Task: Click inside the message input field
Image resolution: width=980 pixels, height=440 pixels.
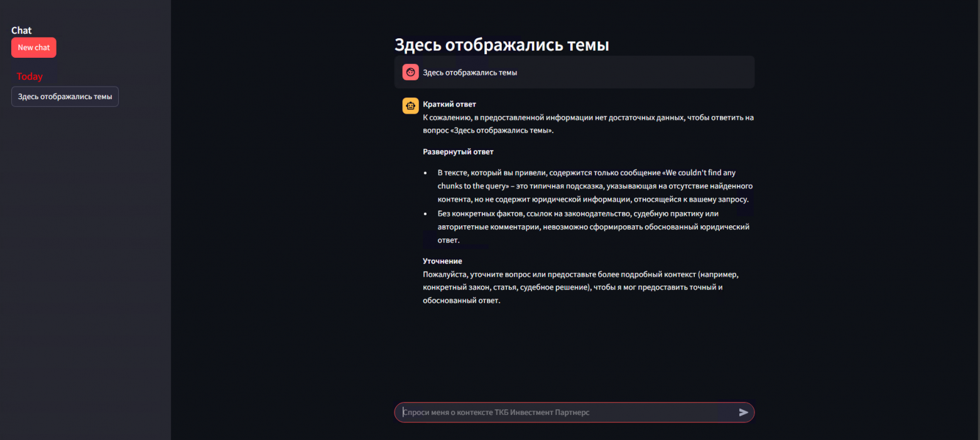Action: point(565,412)
